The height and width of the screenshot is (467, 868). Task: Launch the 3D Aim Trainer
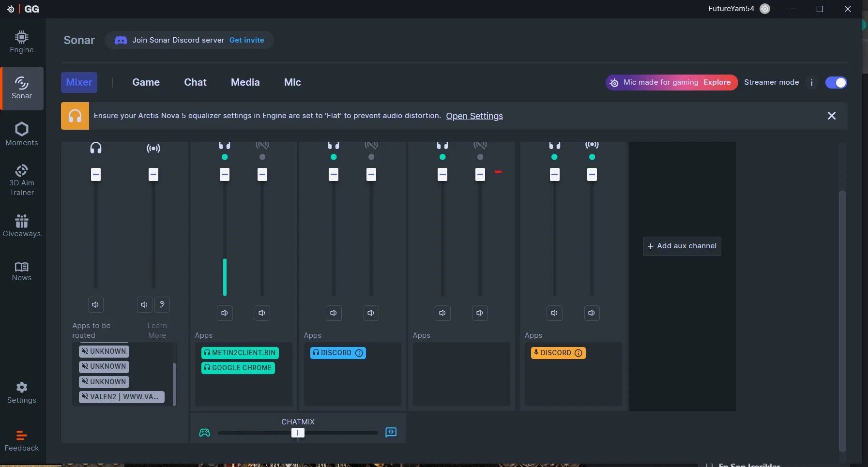(22, 180)
